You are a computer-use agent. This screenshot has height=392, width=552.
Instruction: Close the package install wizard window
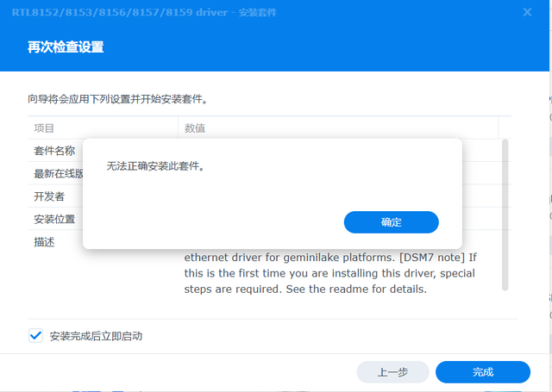(x=527, y=12)
